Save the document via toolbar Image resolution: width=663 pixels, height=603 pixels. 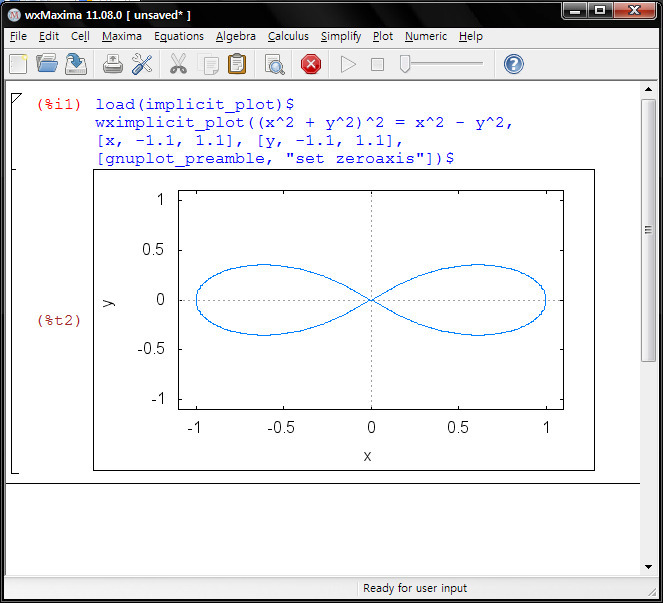point(76,64)
